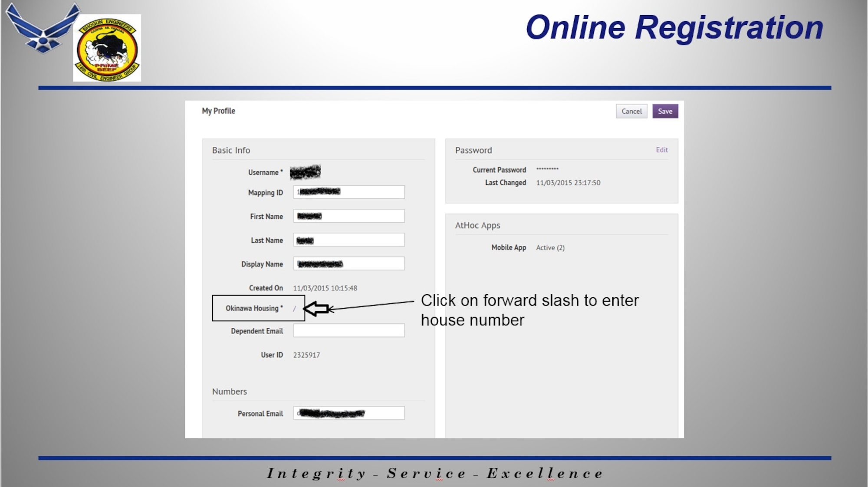This screenshot has height=487, width=868.
Task: Click the hollow arrow pointing to the slash
Action: click(x=316, y=309)
